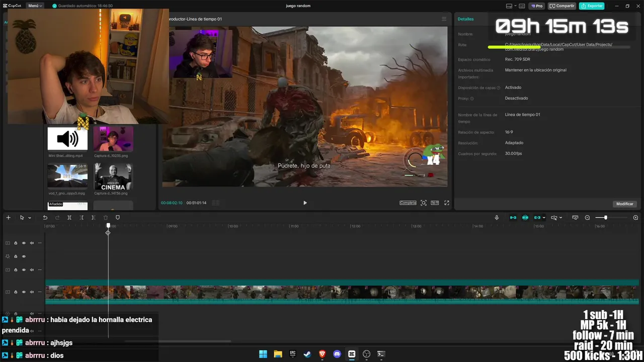Open the preview zoom scan icon
The height and width of the screenshot is (362, 644).
(x=424, y=203)
